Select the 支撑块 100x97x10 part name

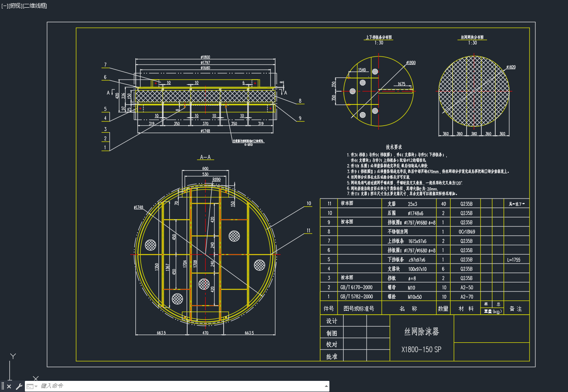coord(407,269)
